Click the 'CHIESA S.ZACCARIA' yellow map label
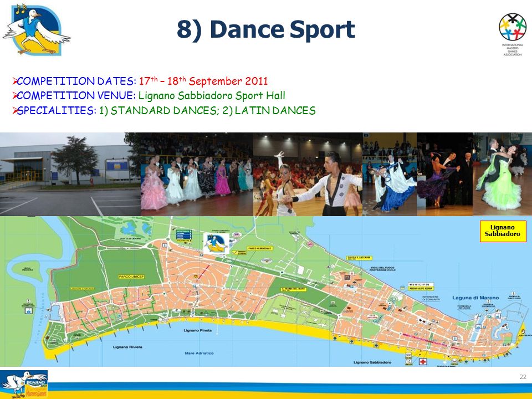 tap(359, 258)
